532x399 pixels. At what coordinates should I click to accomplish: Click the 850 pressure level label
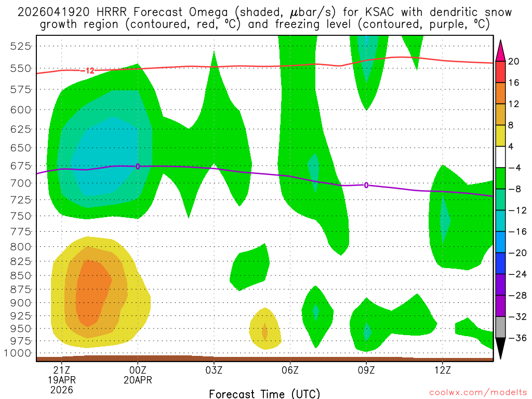(x=21, y=276)
